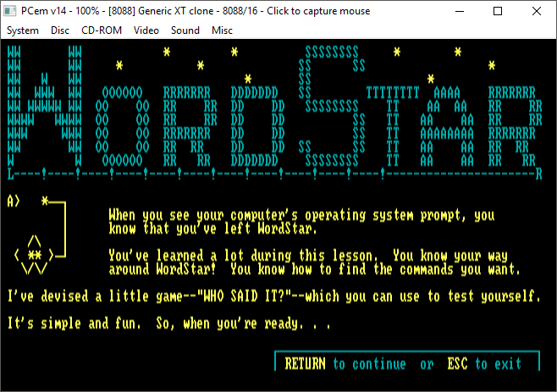Screen dimensions: 557x392
Task: Minimize the PCem window
Action: coord(460,11)
